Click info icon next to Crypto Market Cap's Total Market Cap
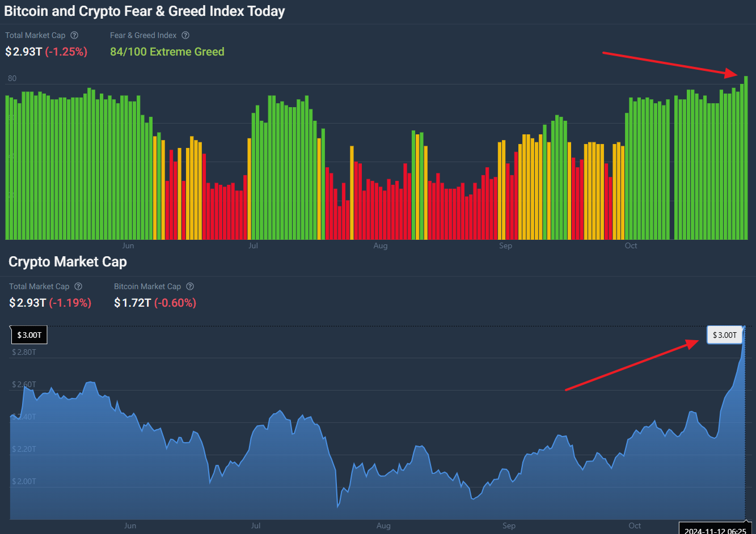The width and height of the screenshot is (756, 534). [x=78, y=286]
